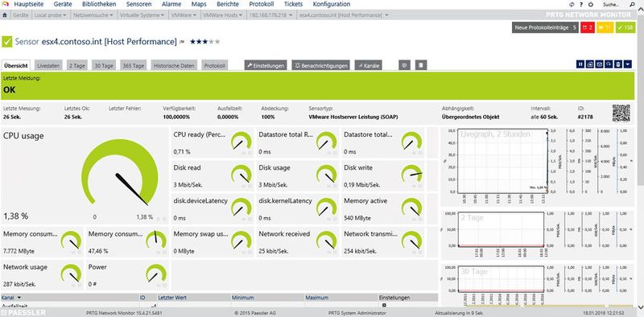
Task: Click the yellow warning sensors counter
Action: (605, 28)
